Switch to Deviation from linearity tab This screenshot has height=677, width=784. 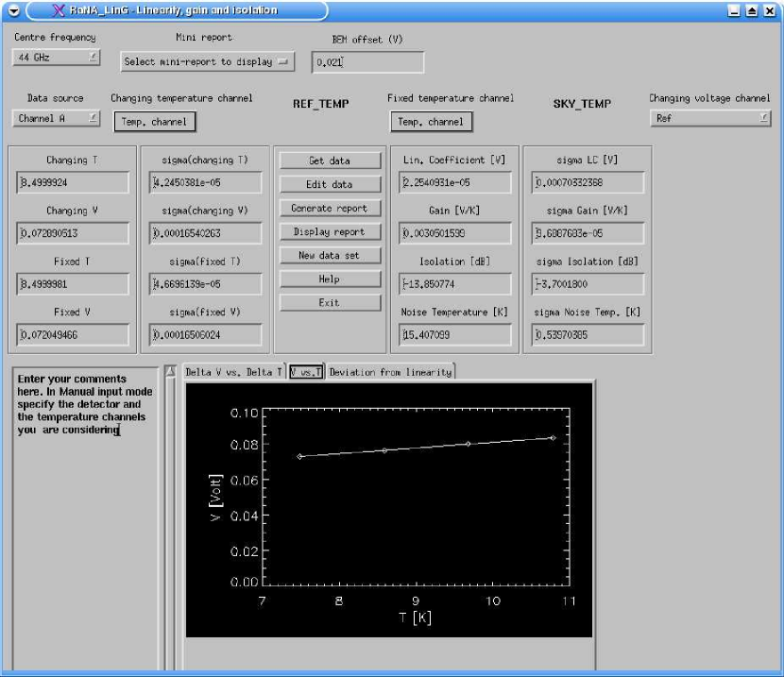(x=391, y=372)
